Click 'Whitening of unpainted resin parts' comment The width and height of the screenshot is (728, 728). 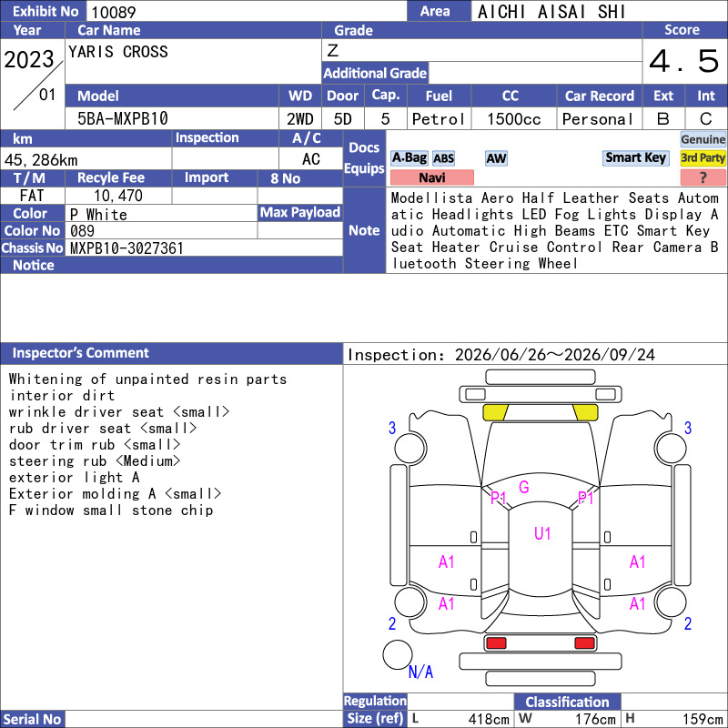coord(147,379)
